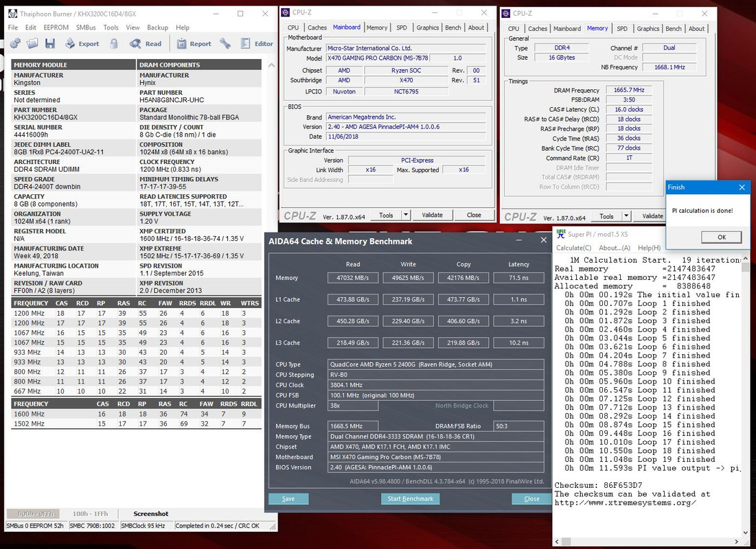Click the CPU Multiplier 38x field in AIDA64
756x549 pixels.
pos(353,406)
